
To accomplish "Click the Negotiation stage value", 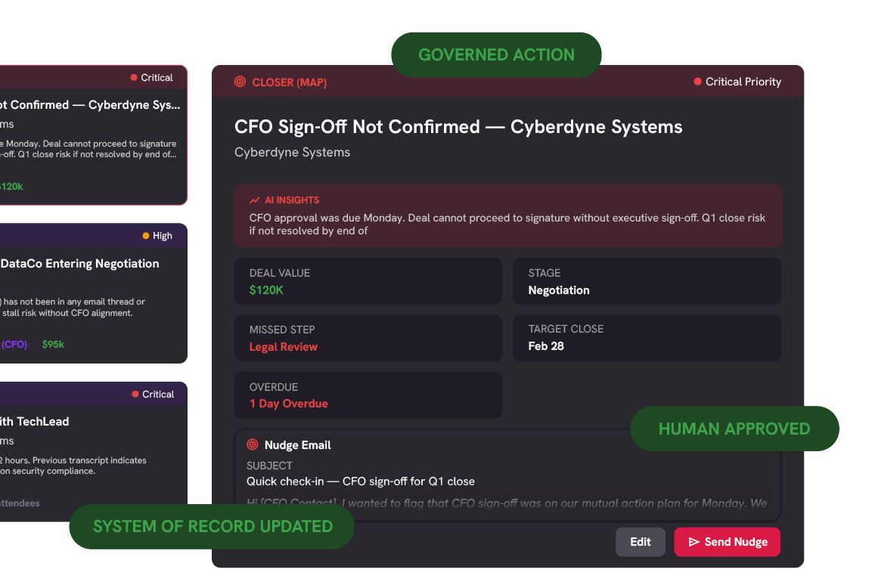I will pyautogui.click(x=559, y=290).
